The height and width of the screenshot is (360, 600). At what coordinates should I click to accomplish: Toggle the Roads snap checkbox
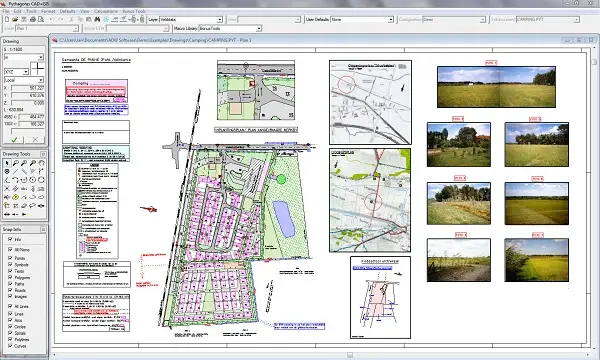pos(10,290)
